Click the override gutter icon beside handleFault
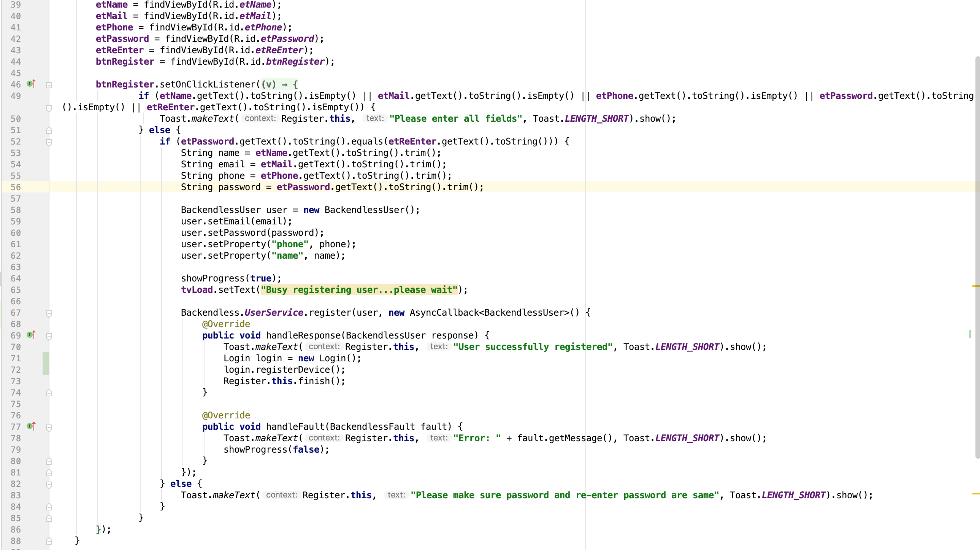Image resolution: width=980 pixels, height=550 pixels. coord(31,426)
